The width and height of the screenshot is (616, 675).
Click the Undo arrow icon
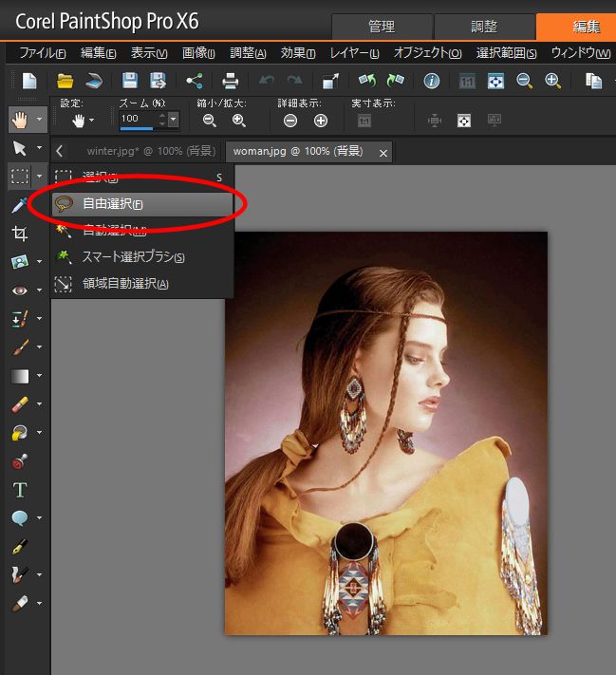267,81
